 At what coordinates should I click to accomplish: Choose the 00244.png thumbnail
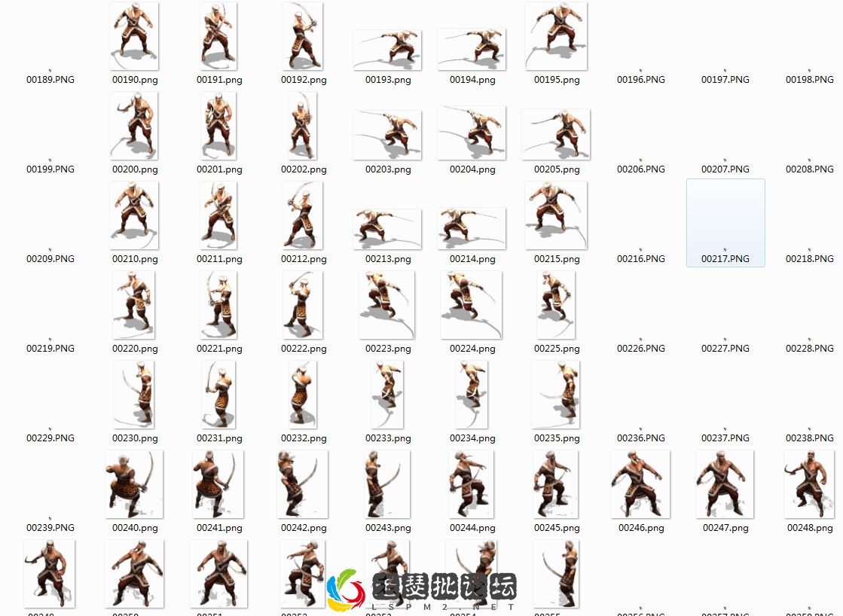pyautogui.click(x=472, y=484)
